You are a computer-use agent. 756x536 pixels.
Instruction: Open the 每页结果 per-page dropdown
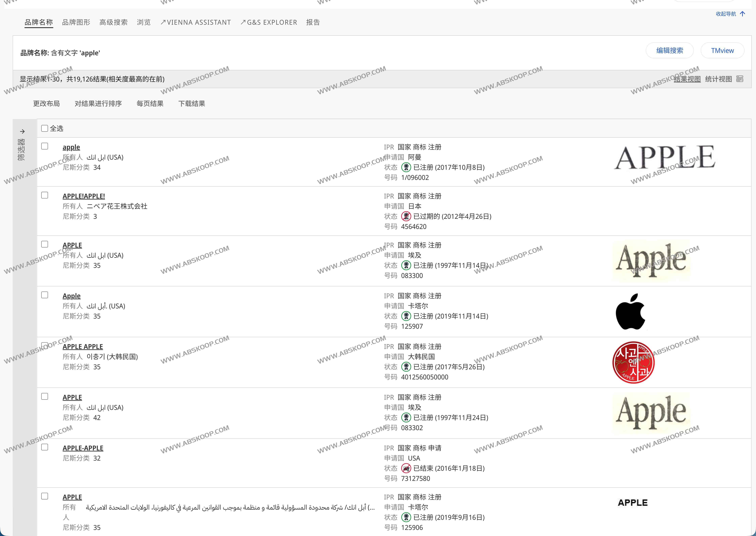150,104
